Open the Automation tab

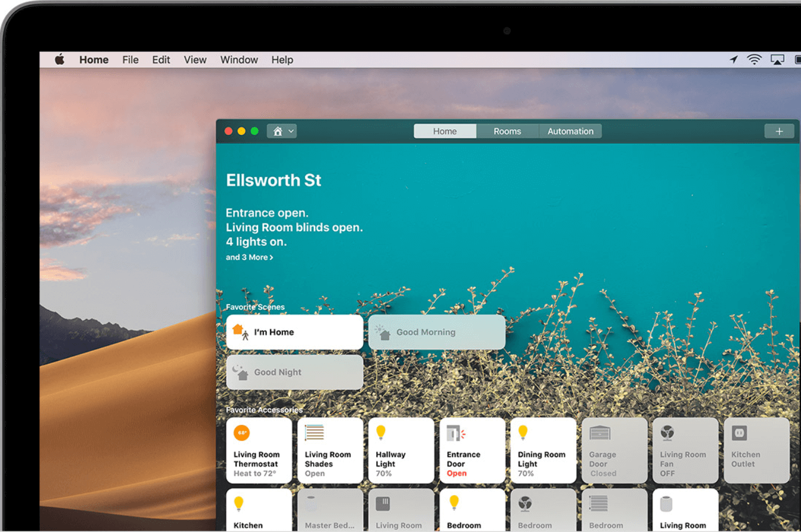(x=570, y=130)
